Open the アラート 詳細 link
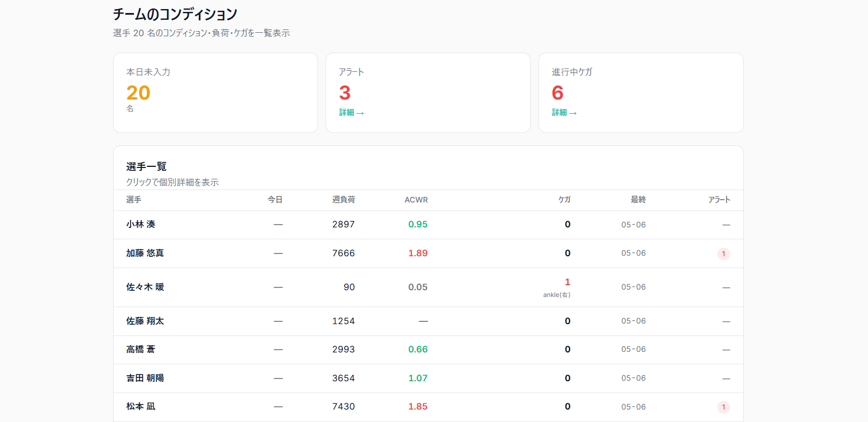The height and width of the screenshot is (422, 868). click(x=351, y=113)
